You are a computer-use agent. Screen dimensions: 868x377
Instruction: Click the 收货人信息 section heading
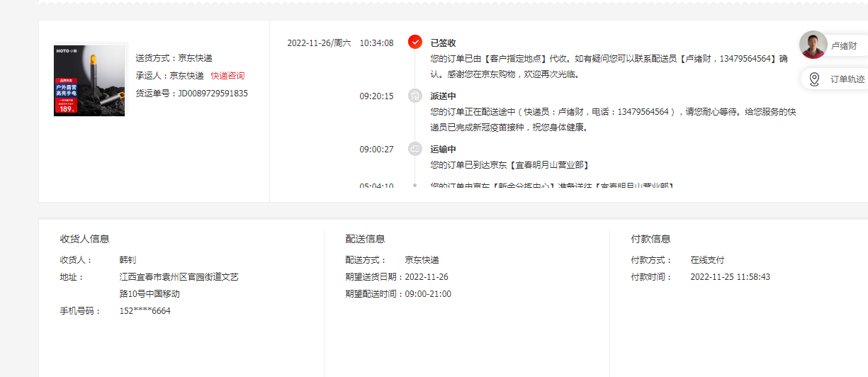(x=85, y=239)
